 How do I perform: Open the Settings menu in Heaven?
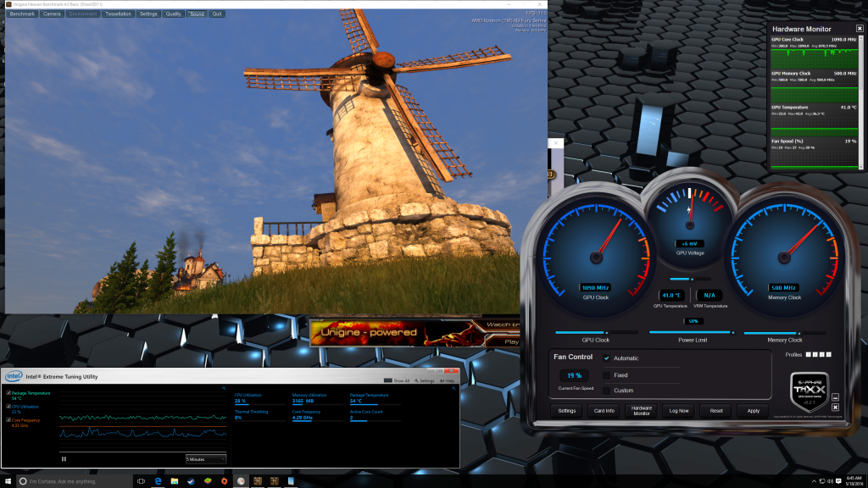coord(148,14)
